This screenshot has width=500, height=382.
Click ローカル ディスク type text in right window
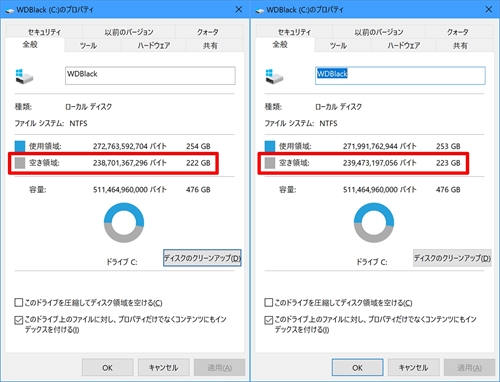(339, 107)
